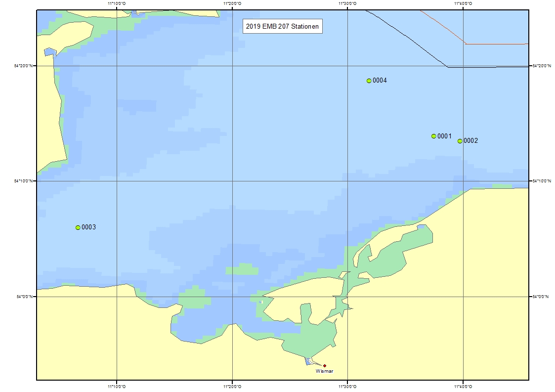Select the green station 0003 marker
The width and height of the screenshot is (555, 392).
point(78,227)
